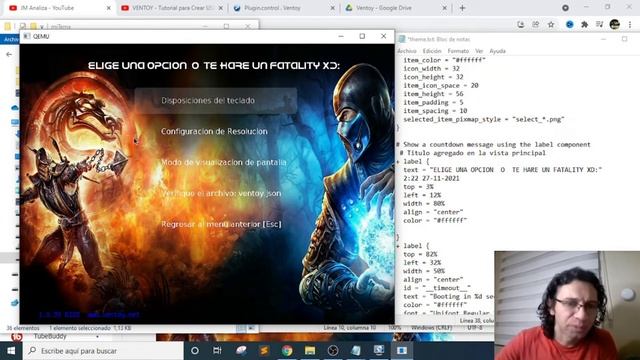Click the 'icon_width = 32' line in Notepad
This screenshot has width=640, height=360.
tap(431, 69)
